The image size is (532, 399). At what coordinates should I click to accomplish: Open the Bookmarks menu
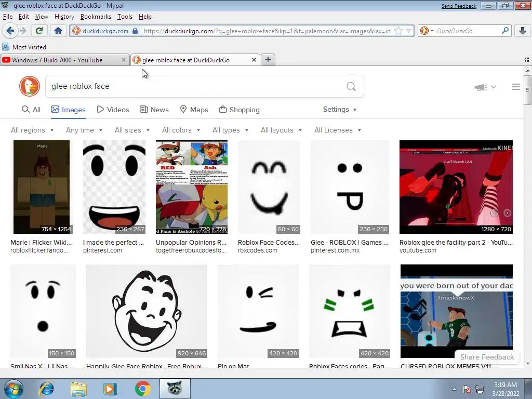click(x=96, y=16)
